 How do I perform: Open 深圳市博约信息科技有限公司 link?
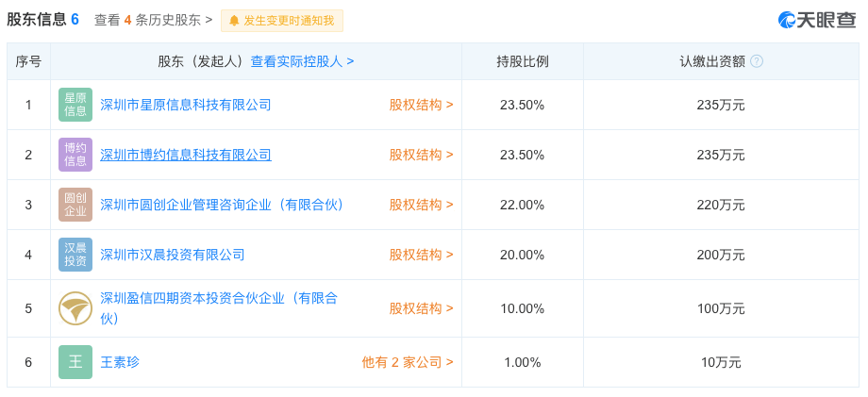pyautogui.click(x=186, y=155)
